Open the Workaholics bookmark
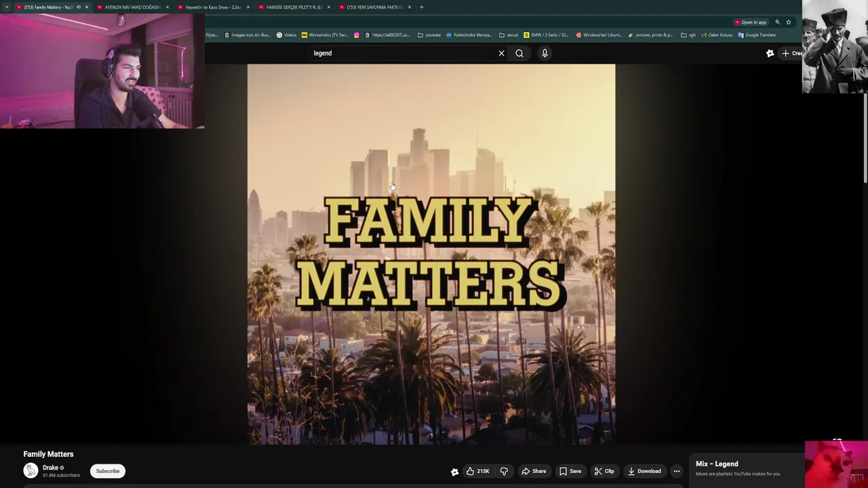The height and width of the screenshot is (488, 868). 325,35
